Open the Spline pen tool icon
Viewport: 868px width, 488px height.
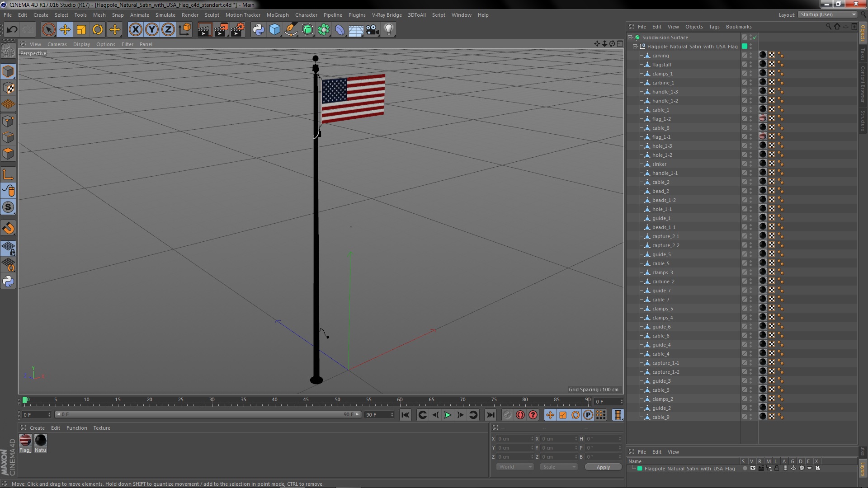tap(291, 30)
